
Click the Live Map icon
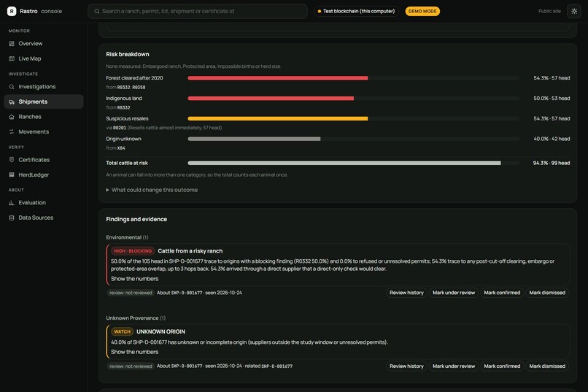click(x=12, y=58)
